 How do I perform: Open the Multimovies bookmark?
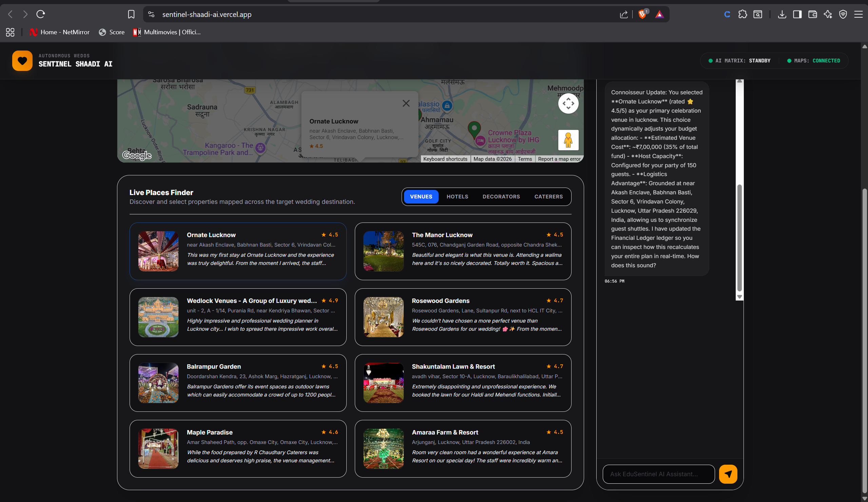pyautogui.click(x=167, y=32)
